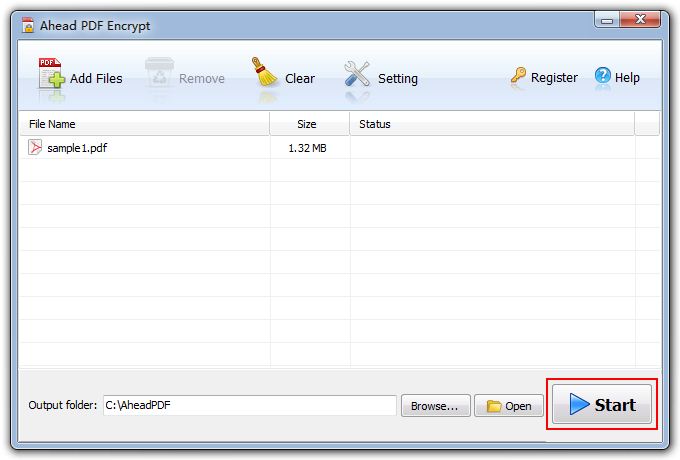680x460 pixels.
Task: Click the Help question mark icon
Action: [x=602, y=75]
